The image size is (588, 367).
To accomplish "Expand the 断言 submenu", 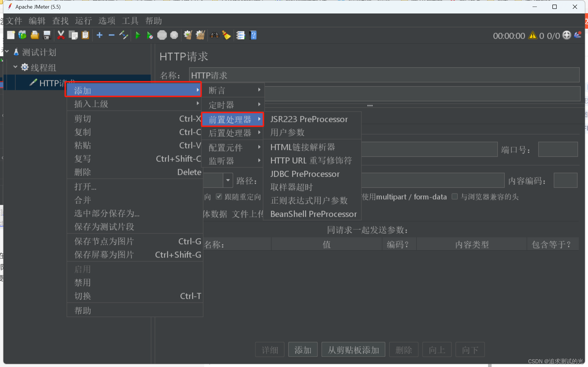I will point(232,90).
